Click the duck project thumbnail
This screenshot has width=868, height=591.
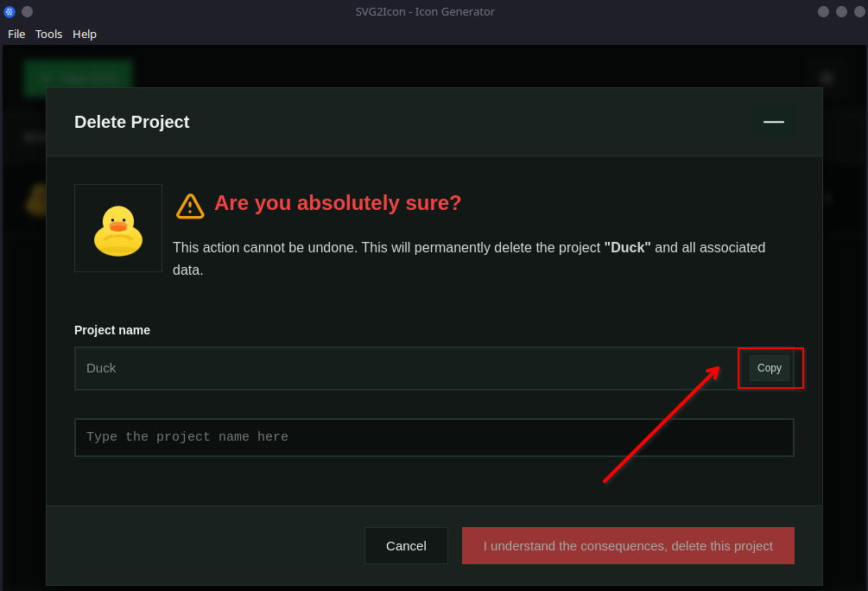pos(118,228)
